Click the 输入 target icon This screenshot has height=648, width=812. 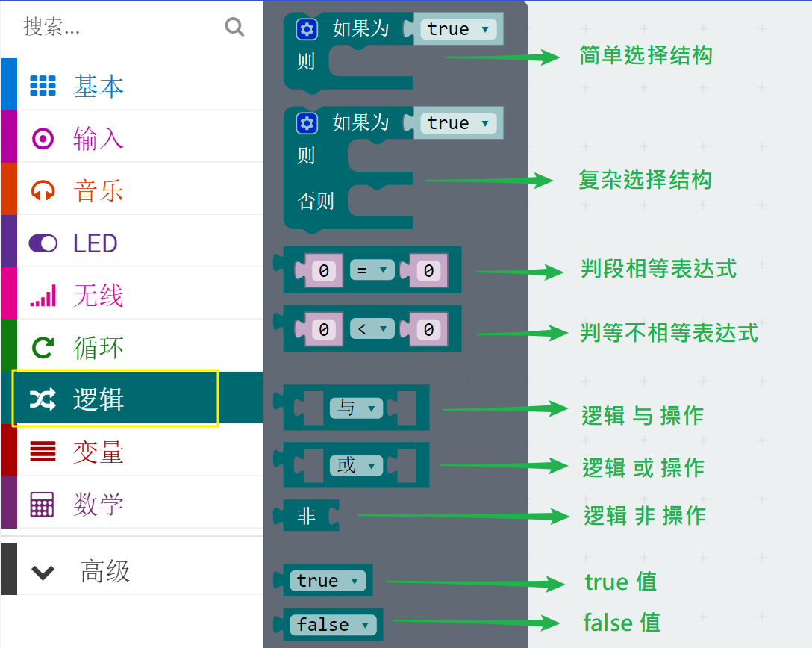43,138
